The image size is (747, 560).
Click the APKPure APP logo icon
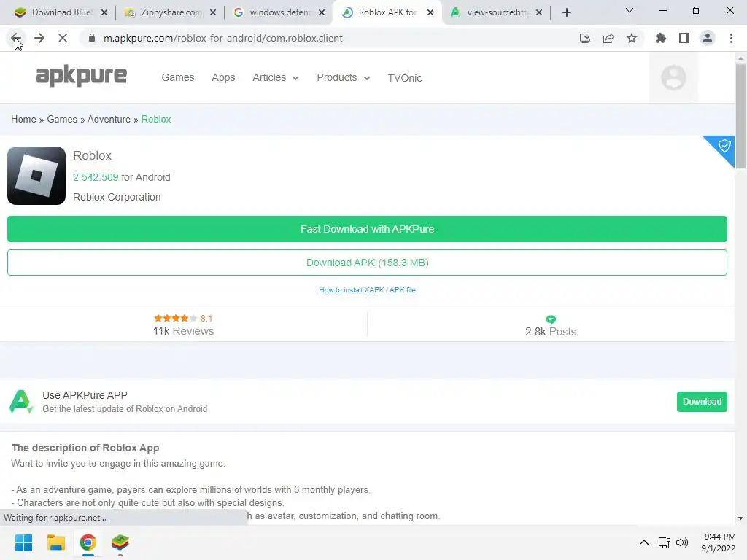(21, 402)
